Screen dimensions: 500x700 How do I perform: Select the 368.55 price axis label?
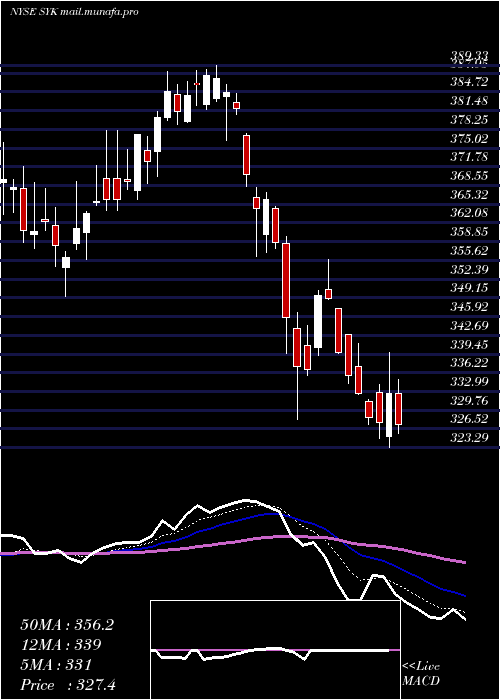click(x=469, y=176)
